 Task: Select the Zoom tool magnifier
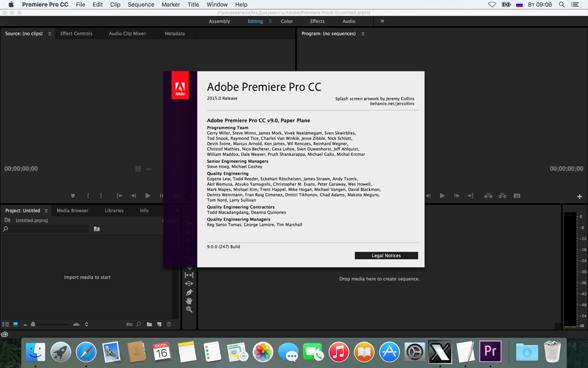click(x=189, y=310)
